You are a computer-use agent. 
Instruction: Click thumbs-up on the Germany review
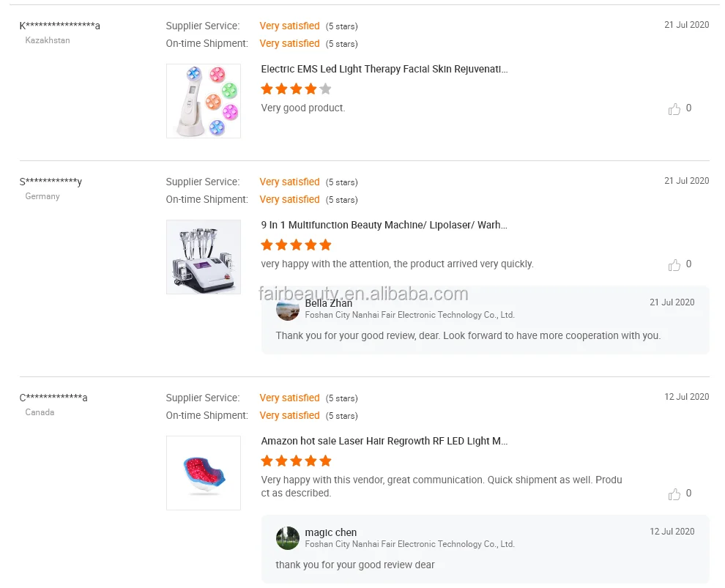click(x=674, y=265)
